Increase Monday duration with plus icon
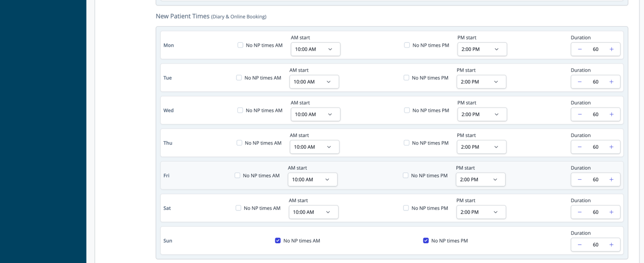The height and width of the screenshot is (263, 644). coord(611,49)
